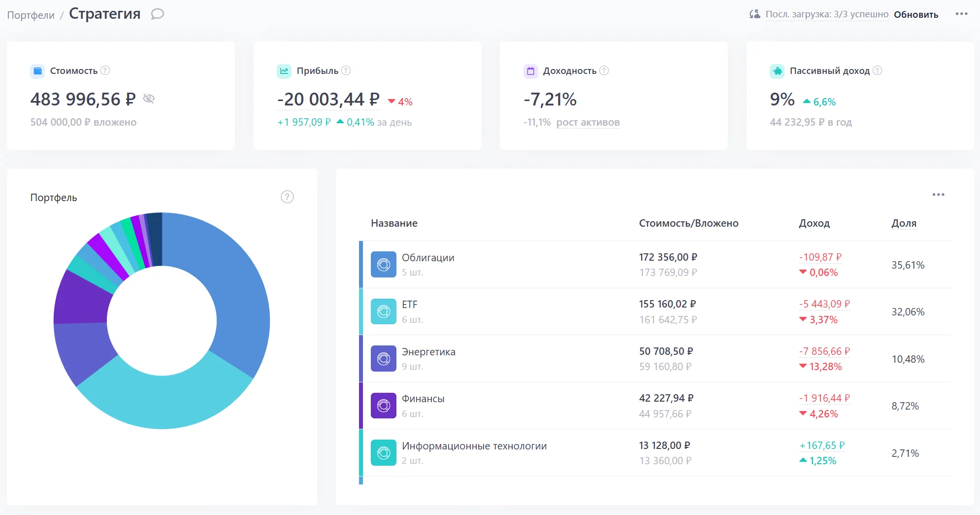Open help icon next to Пассивный доход
The height and width of the screenshot is (515, 980).
pos(878,70)
